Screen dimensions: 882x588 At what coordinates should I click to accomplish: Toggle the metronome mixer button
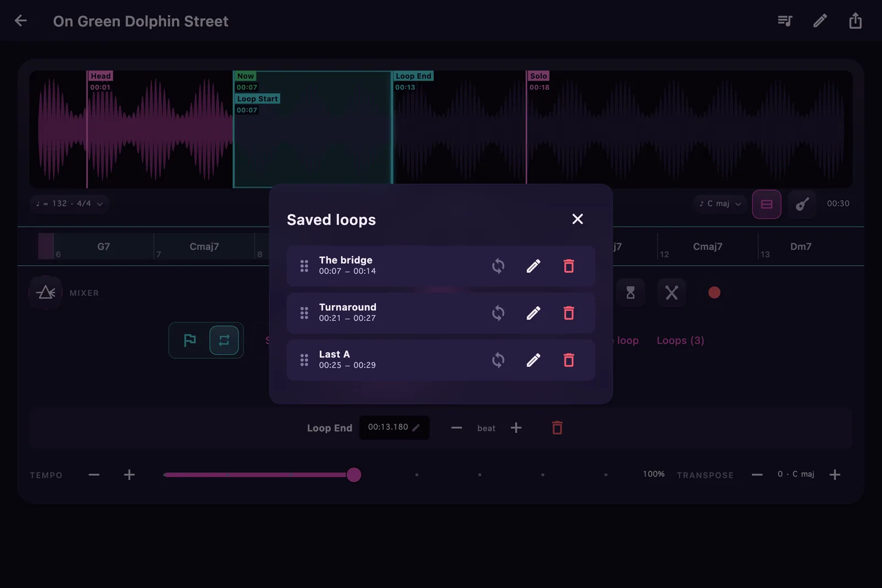click(x=46, y=293)
